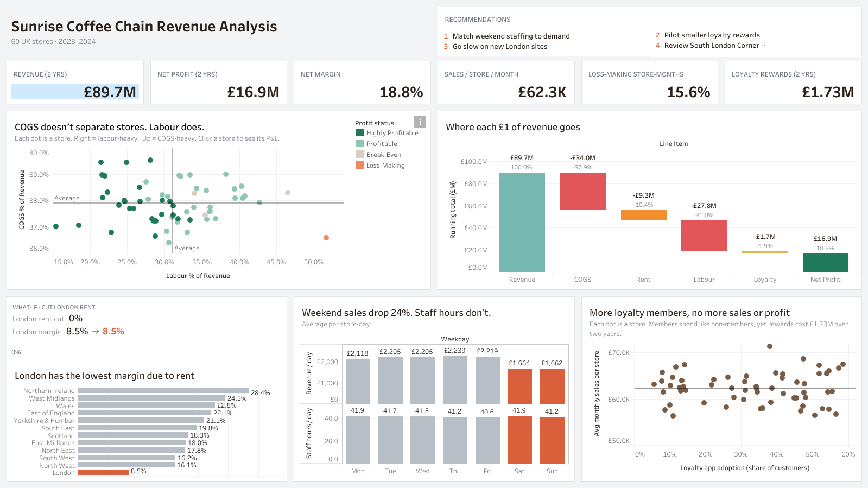Click the Wales 22.8% margin bar
Viewport: 868px width, 488px height.
pos(147,405)
